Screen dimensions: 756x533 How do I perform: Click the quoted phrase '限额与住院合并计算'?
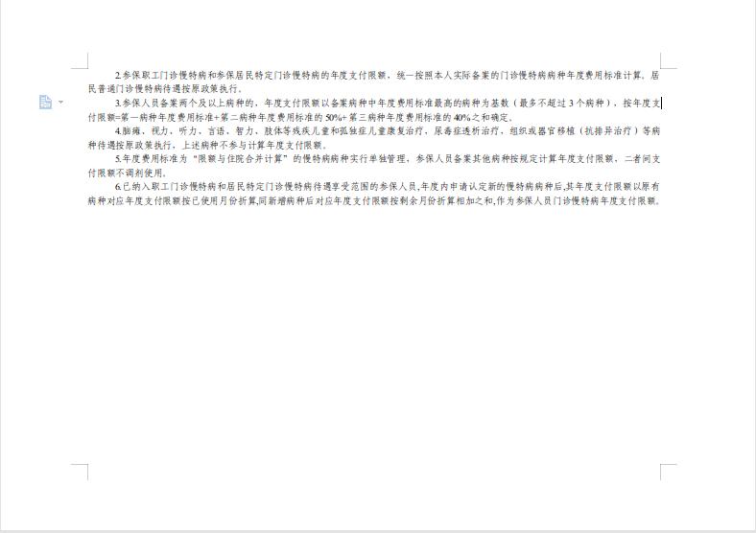click(240, 158)
